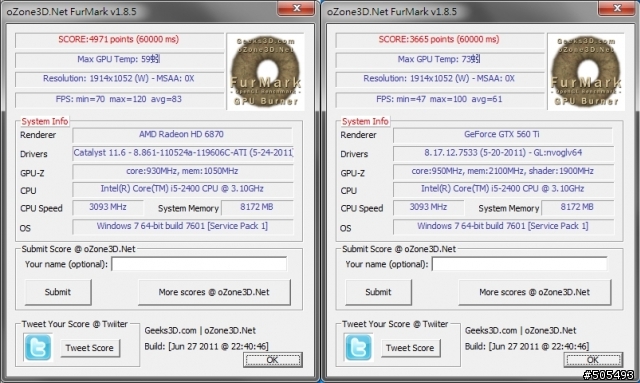Click core:950MHz, mem:2100MHz, shader:1900MHz value
Screen dimensions: 640x383
(503, 171)
